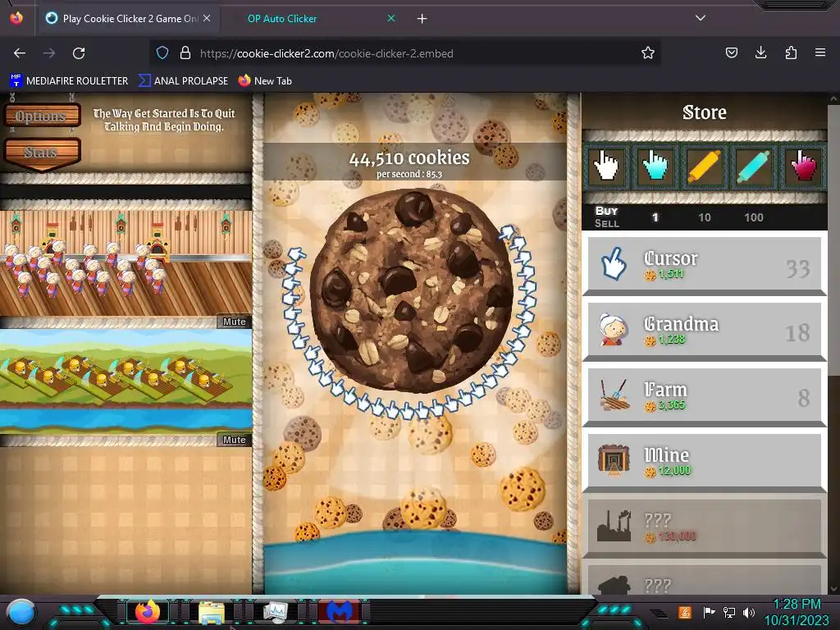The image size is (840, 630).
Task: Click the 44,510 cookies counter
Action: point(409,157)
